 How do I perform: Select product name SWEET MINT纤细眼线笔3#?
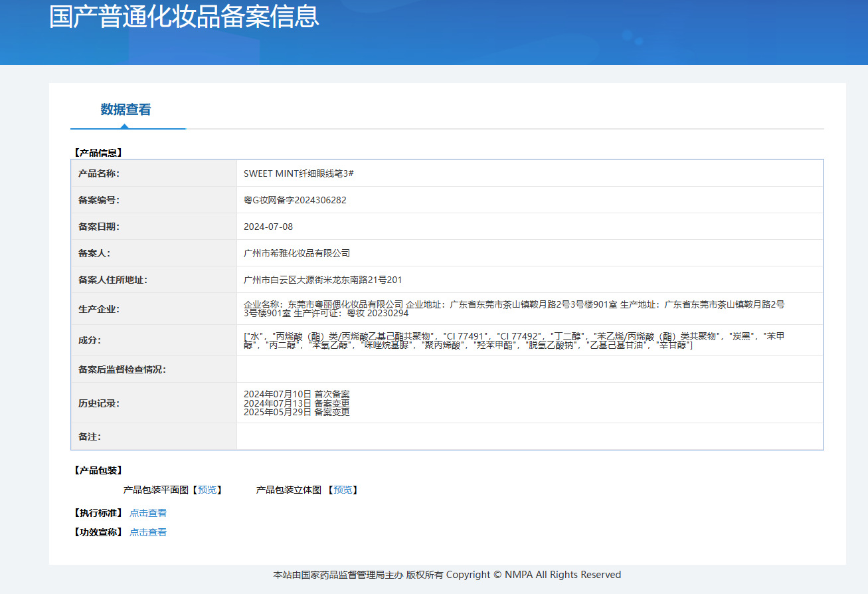coord(298,173)
